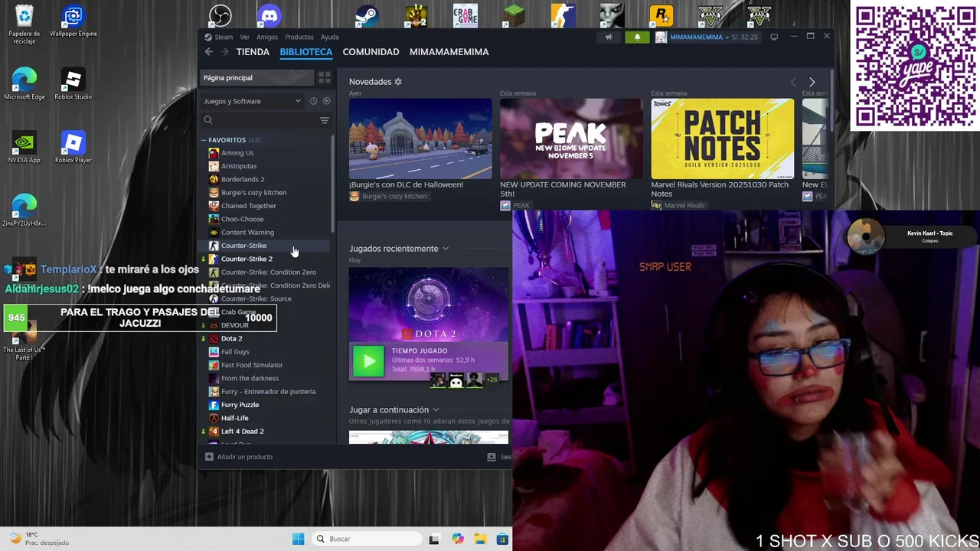980x551 pixels.
Task: Open MIMAMAMEMIMA profile tab
Action: point(449,52)
